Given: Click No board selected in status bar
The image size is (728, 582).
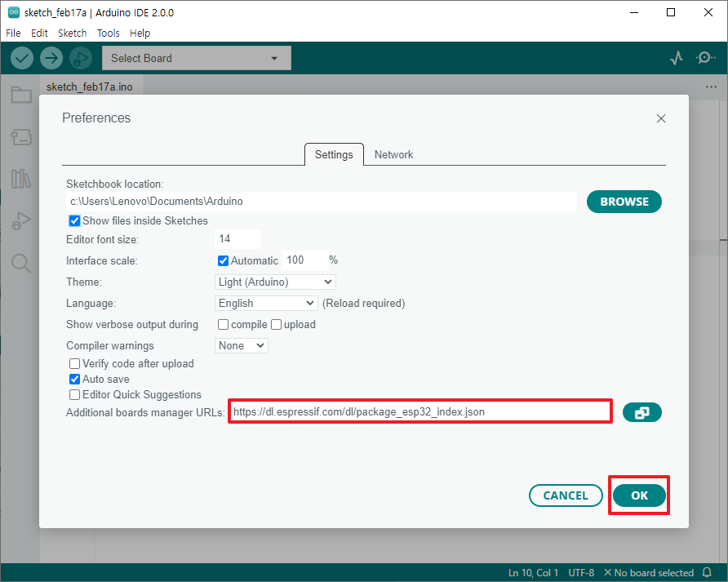Looking at the screenshot, I should click(x=649, y=573).
